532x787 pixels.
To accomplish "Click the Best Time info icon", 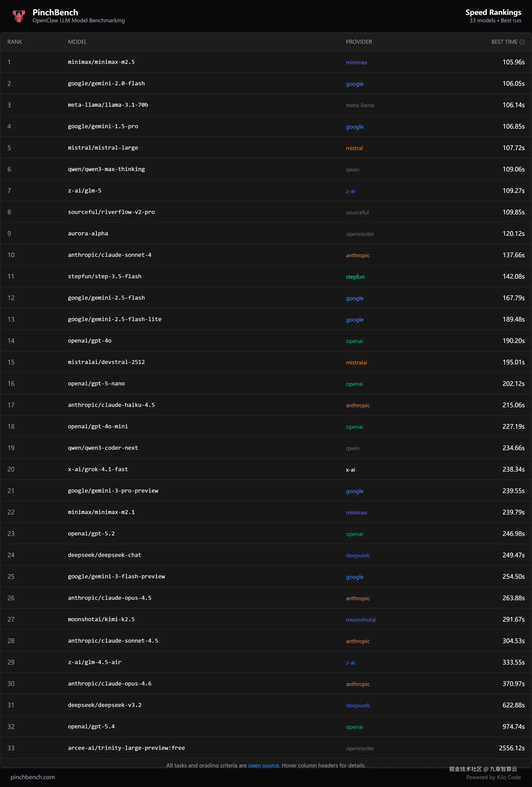I will (x=522, y=42).
